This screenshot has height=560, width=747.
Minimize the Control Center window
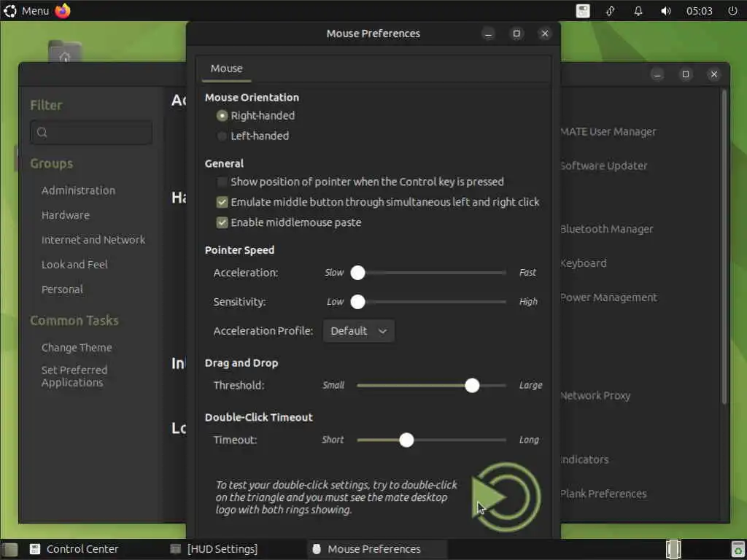(x=657, y=74)
